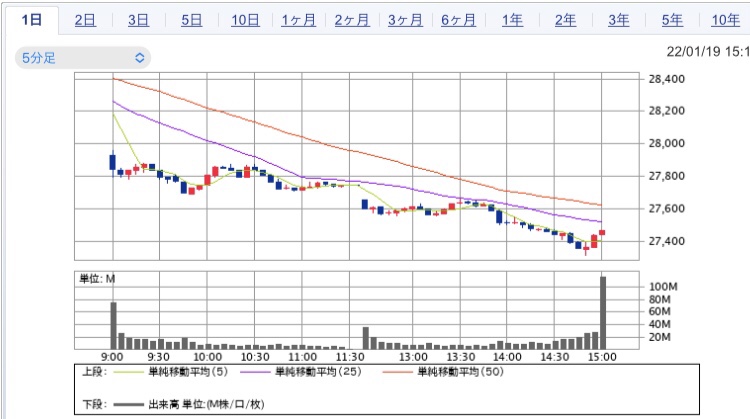Click the 10:30 time axis label
Screen dimensions: 750x419
(x=255, y=357)
